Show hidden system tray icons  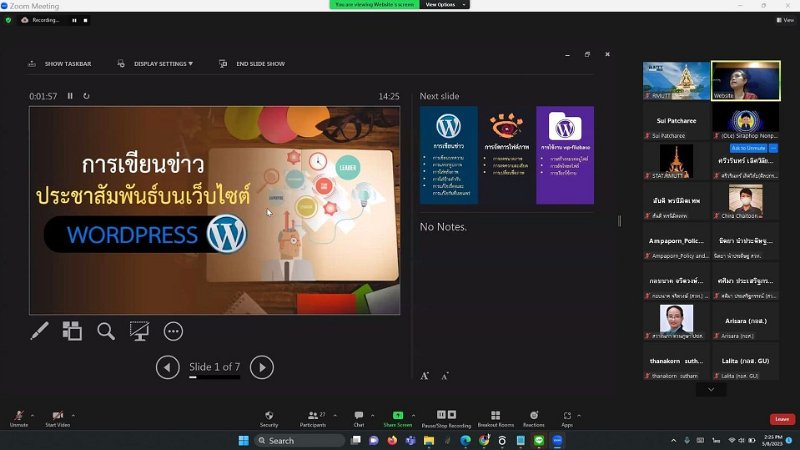673,440
